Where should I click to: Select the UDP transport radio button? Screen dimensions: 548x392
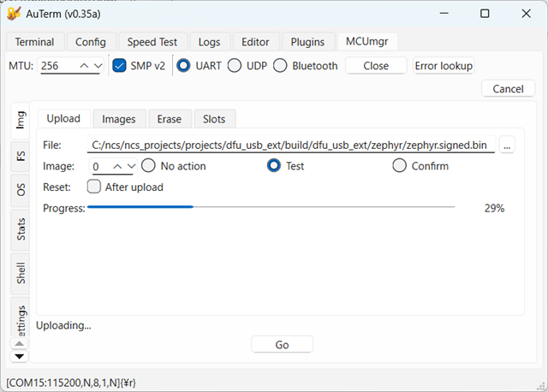(x=235, y=66)
